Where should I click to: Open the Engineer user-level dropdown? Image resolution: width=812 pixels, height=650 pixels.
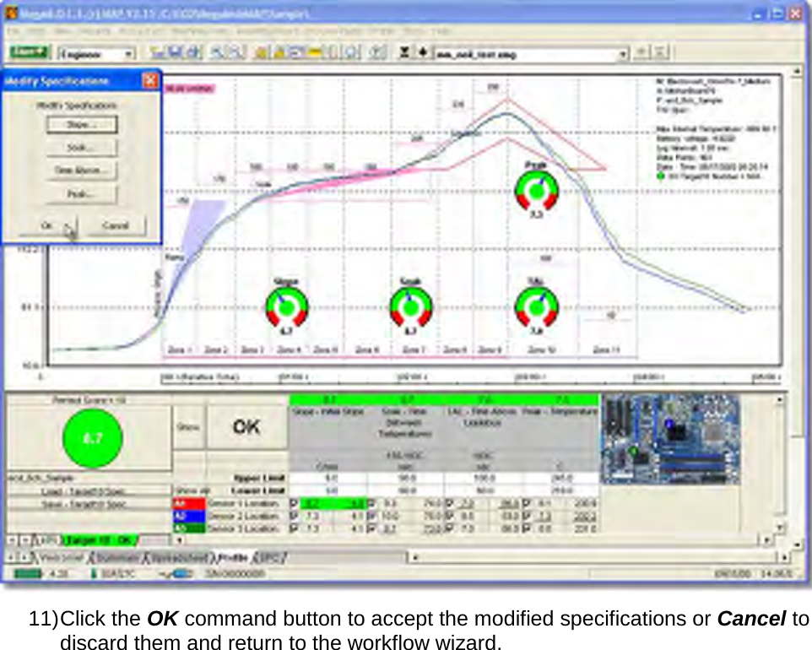[128, 54]
